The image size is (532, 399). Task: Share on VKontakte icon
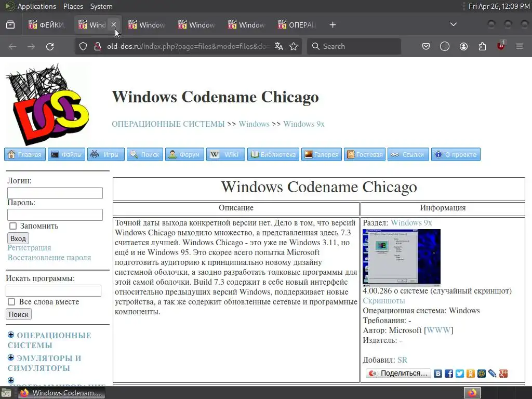[x=438, y=374]
